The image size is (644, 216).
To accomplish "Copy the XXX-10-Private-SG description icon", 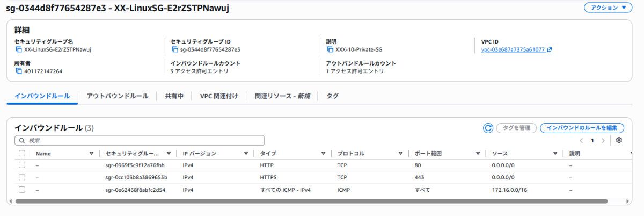I will [330, 49].
